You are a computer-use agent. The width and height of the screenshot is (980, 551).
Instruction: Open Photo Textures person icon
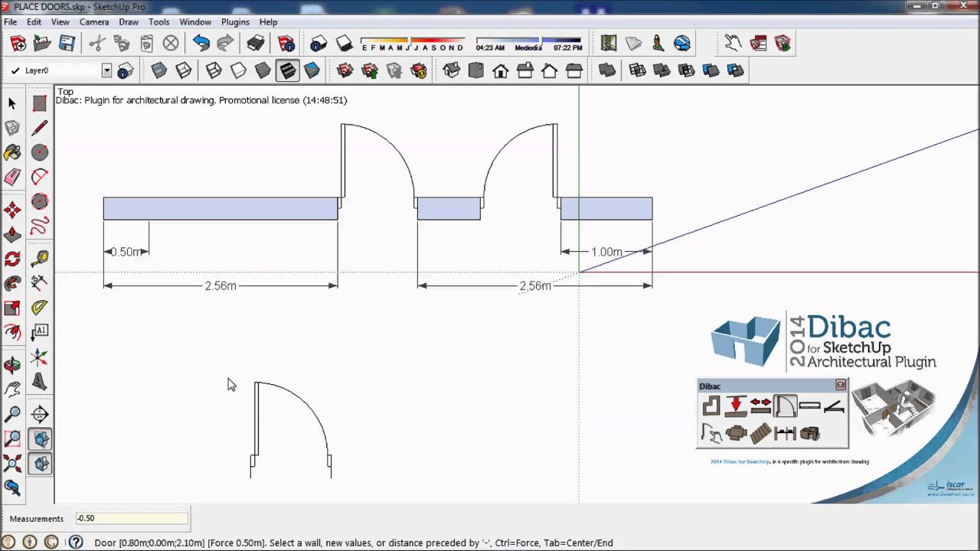click(x=658, y=44)
